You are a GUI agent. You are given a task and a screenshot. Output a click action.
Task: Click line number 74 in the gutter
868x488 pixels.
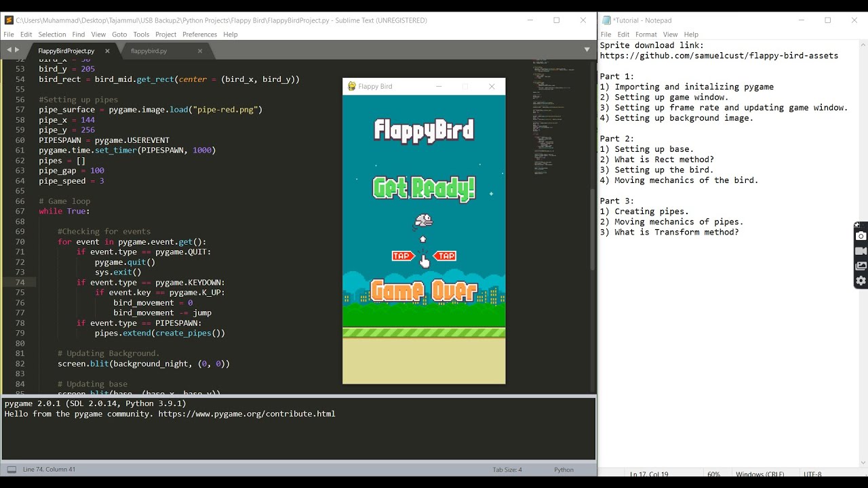(x=20, y=283)
